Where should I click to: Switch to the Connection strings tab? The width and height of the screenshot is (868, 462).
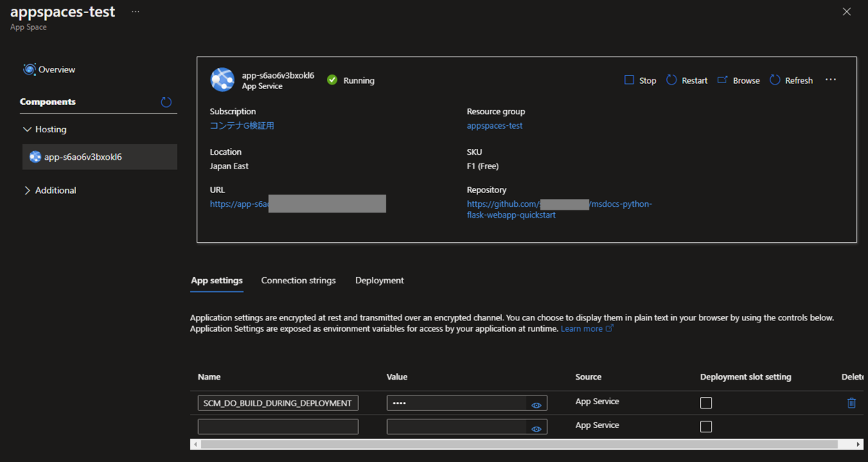pos(298,281)
